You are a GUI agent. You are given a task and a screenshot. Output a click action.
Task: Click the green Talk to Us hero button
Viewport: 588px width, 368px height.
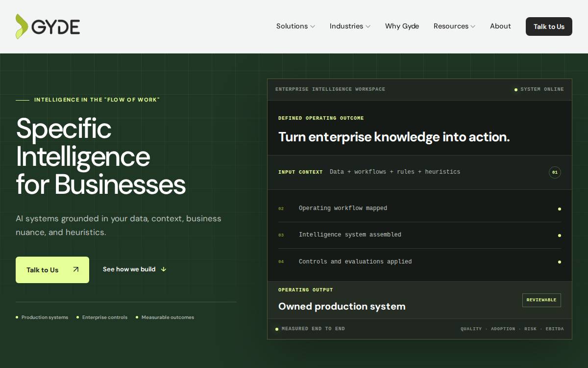point(52,270)
